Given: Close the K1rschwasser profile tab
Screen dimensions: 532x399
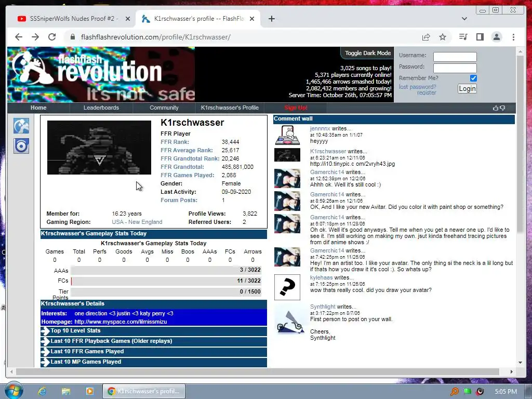Looking at the screenshot, I should point(252,19).
